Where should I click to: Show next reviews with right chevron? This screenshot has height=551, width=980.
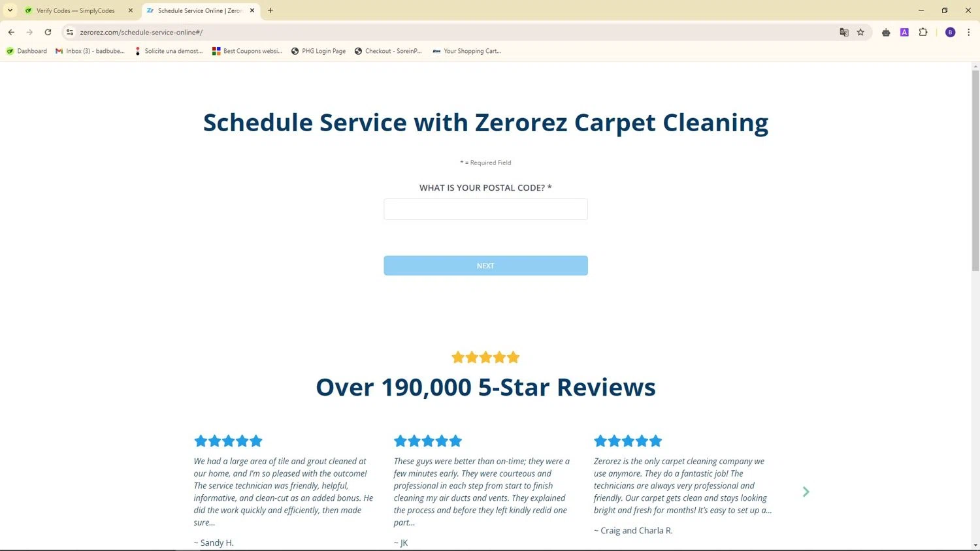click(806, 492)
